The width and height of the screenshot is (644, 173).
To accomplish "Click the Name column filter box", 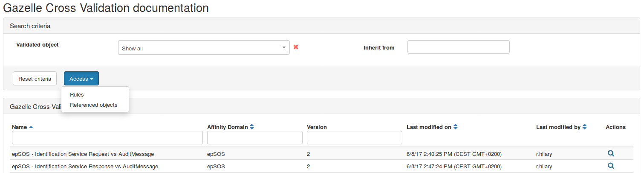I will 107,138.
